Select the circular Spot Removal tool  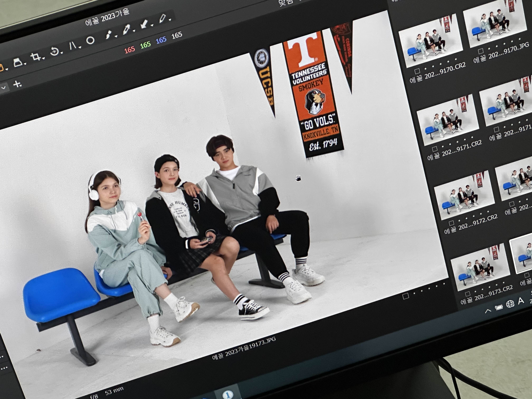[90, 40]
